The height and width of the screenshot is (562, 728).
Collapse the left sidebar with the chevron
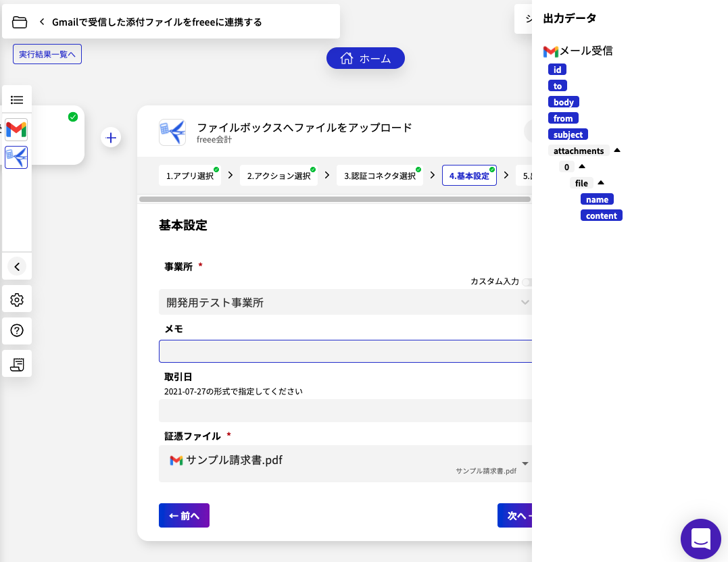16,266
